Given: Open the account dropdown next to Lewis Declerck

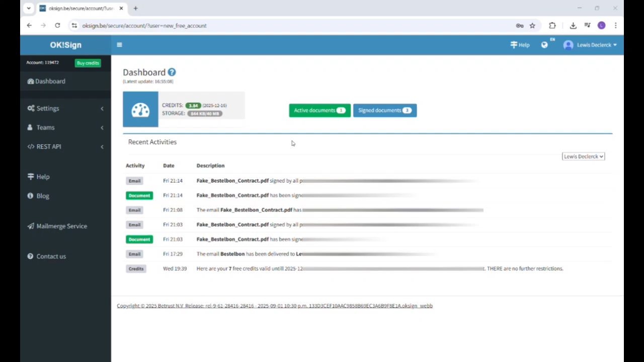Looking at the screenshot, I should point(614,45).
